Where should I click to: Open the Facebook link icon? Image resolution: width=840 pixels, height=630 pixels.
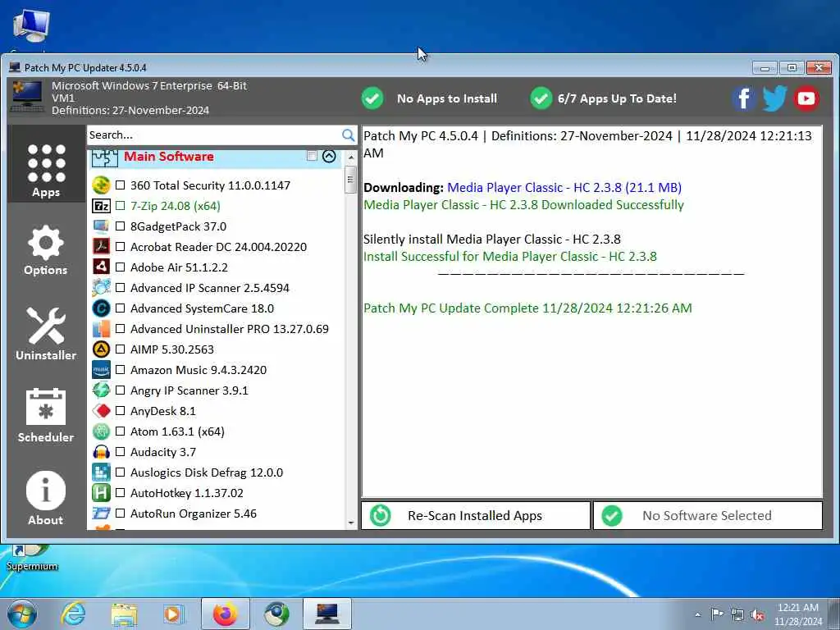(743, 98)
